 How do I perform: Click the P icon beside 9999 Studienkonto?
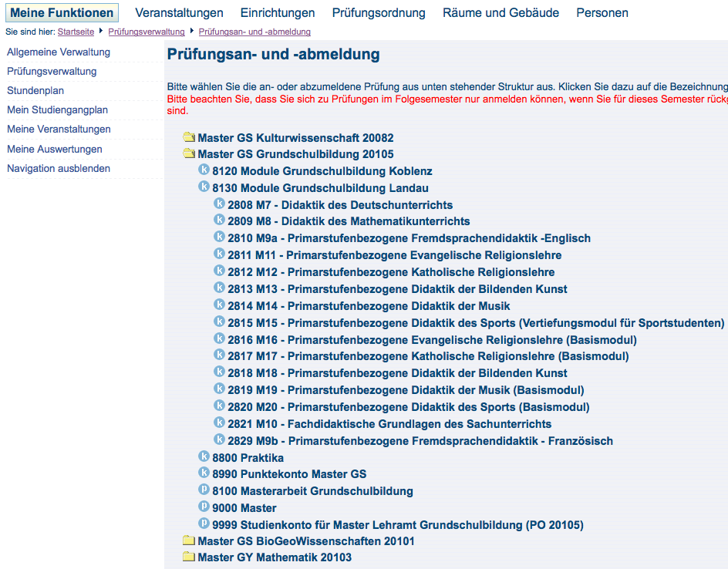click(204, 523)
